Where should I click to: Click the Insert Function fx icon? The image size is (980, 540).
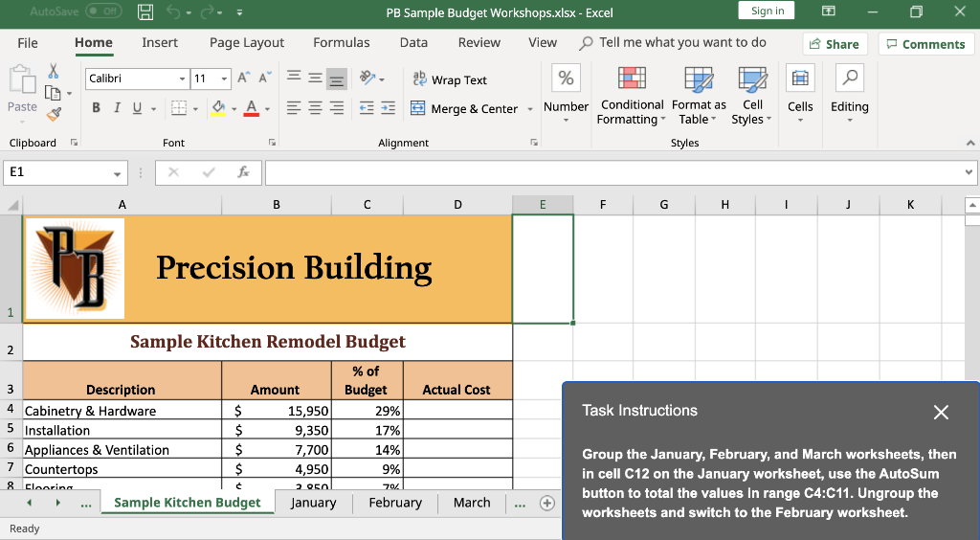point(243,172)
